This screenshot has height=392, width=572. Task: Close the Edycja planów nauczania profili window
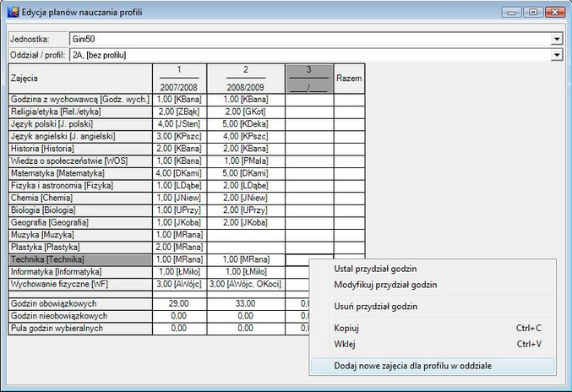tap(555, 13)
